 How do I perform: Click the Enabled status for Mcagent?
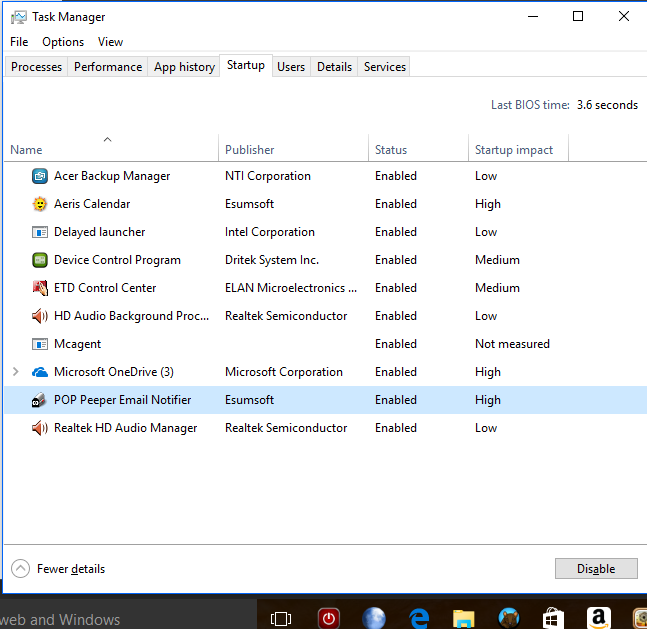tap(396, 344)
